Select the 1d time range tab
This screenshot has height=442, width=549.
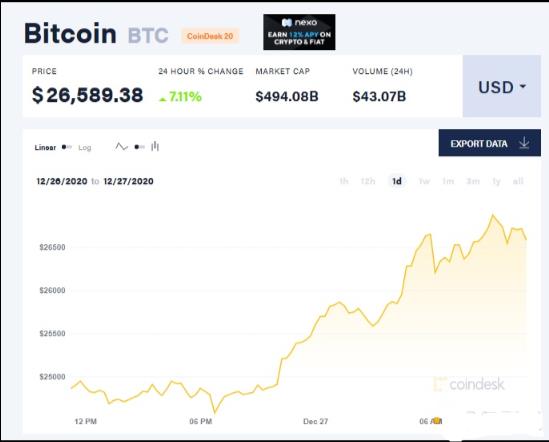pyautogui.click(x=397, y=181)
